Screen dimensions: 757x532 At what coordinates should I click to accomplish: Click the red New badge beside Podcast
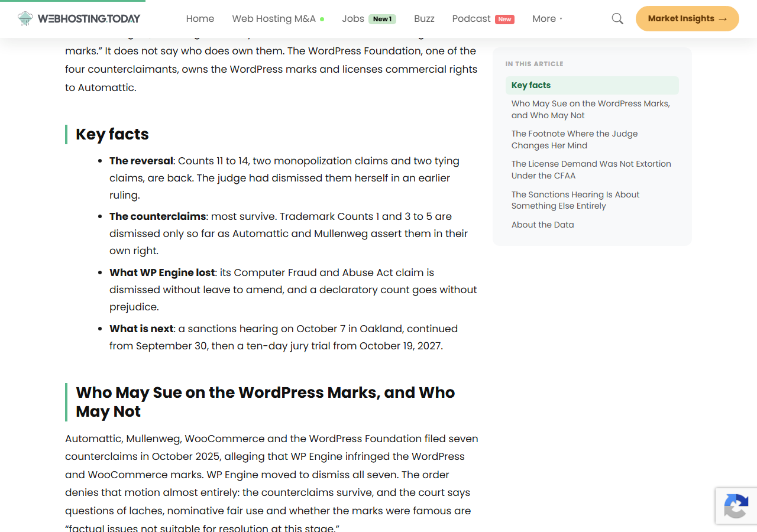coord(504,19)
